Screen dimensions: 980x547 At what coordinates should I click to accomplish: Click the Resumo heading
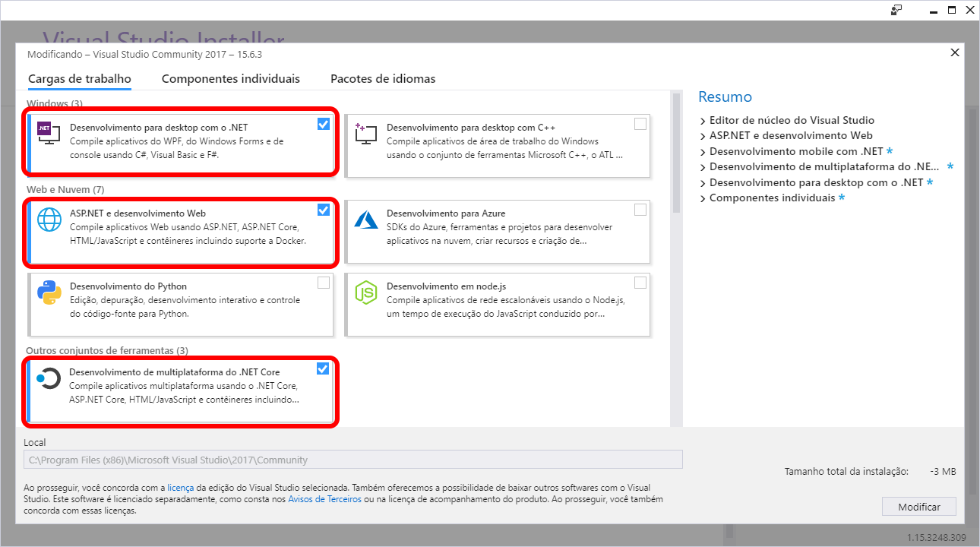(725, 96)
